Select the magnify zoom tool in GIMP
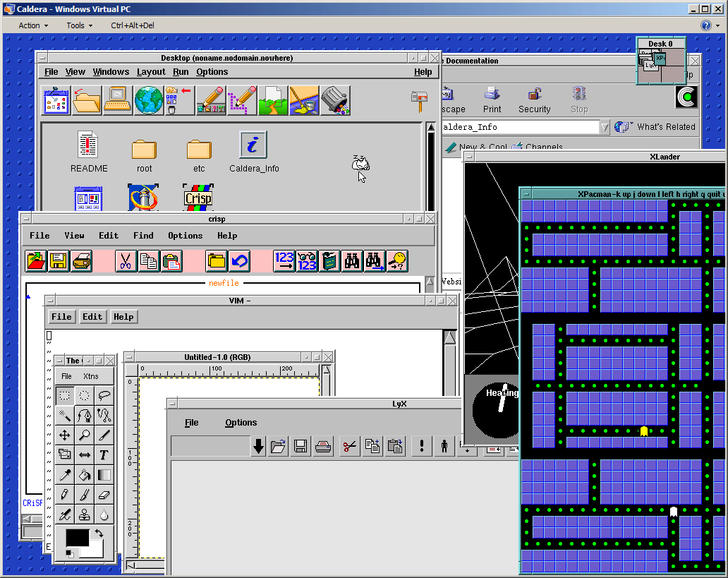This screenshot has height=578, width=728. click(85, 435)
